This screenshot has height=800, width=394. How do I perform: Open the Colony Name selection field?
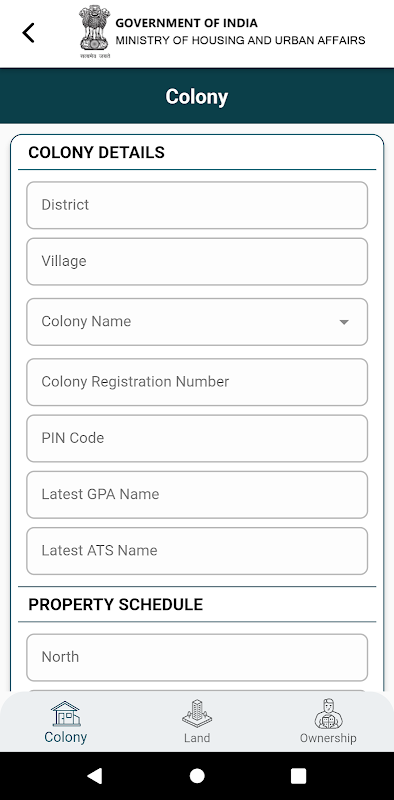click(x=197, y=322)
